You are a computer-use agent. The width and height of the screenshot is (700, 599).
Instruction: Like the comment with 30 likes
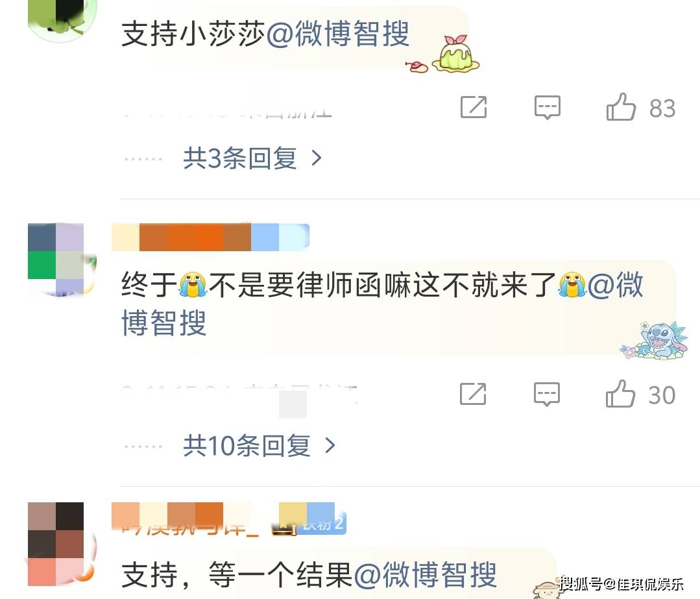click(620, 394)
